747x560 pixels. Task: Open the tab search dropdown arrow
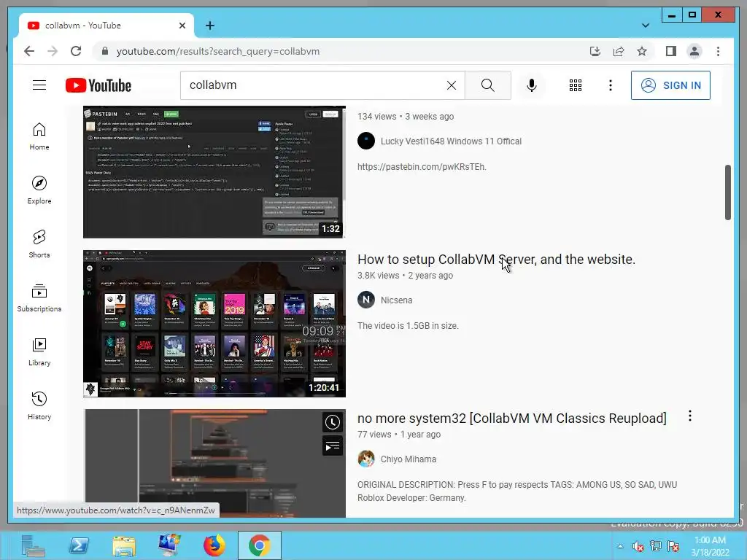(x=645, y=26)
